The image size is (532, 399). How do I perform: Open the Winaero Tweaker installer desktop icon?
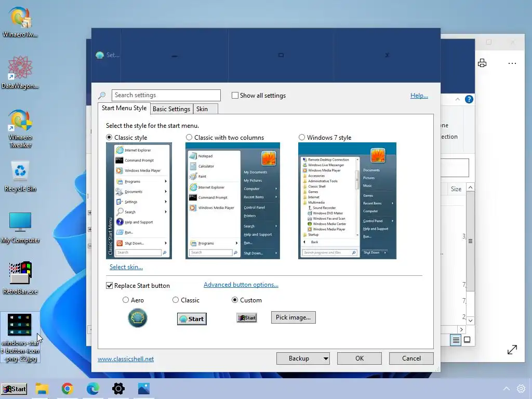click(x=20, y=22)
